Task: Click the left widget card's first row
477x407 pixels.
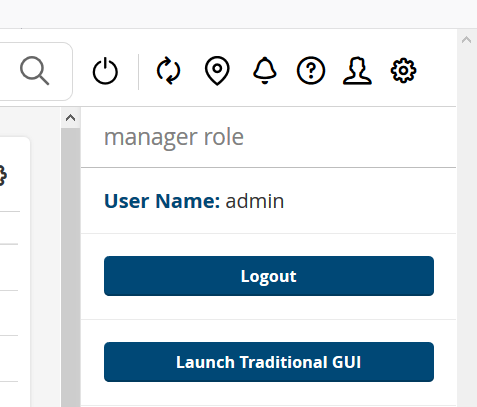Action: [10, 228]
